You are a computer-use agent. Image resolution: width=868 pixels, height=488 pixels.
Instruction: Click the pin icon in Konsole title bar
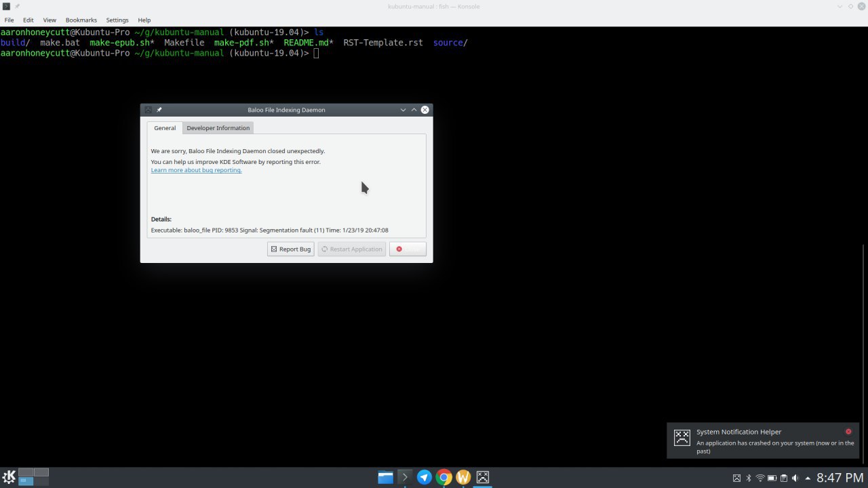(18, 6)
